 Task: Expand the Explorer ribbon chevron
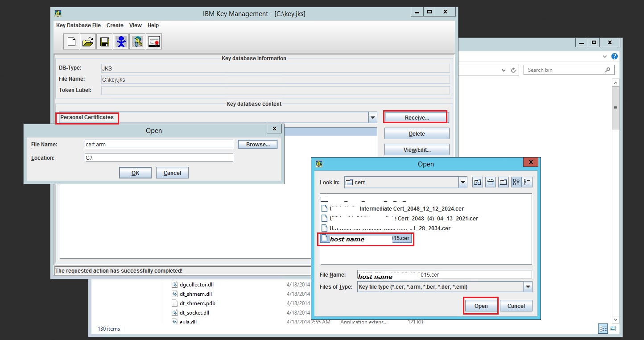(x=605, y=57)
